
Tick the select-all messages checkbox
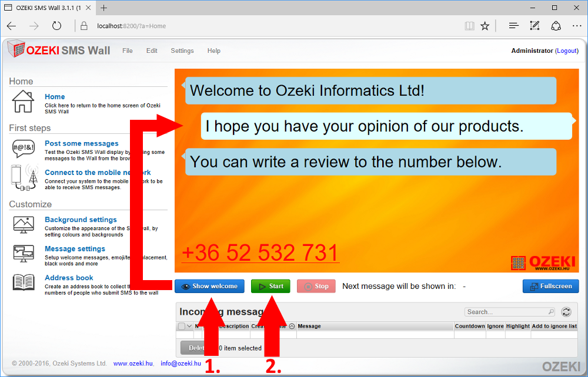pos(182,326)
